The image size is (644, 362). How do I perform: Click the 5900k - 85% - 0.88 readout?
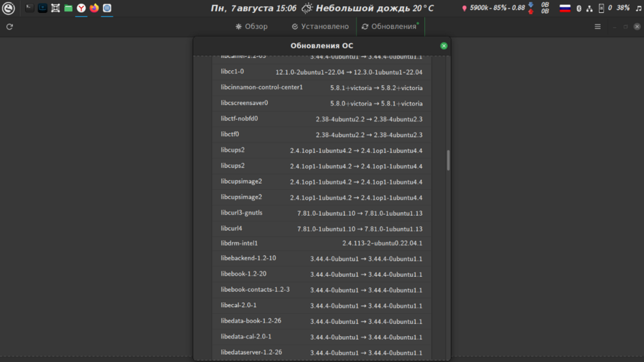[x=497, y=8]
